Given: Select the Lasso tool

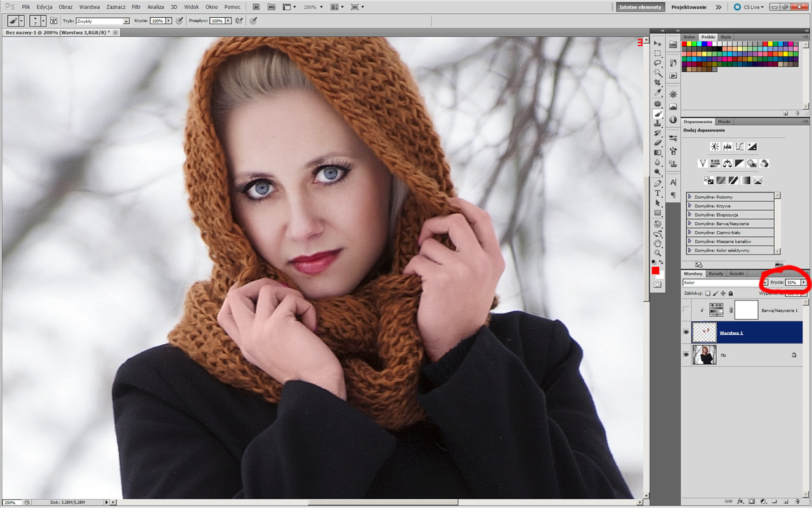Looking at the screenshot, I should (x=658, y=63).
